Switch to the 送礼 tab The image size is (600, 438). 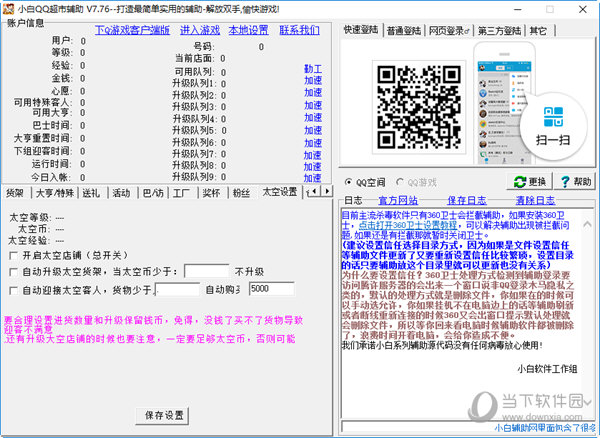pos(91,193)
